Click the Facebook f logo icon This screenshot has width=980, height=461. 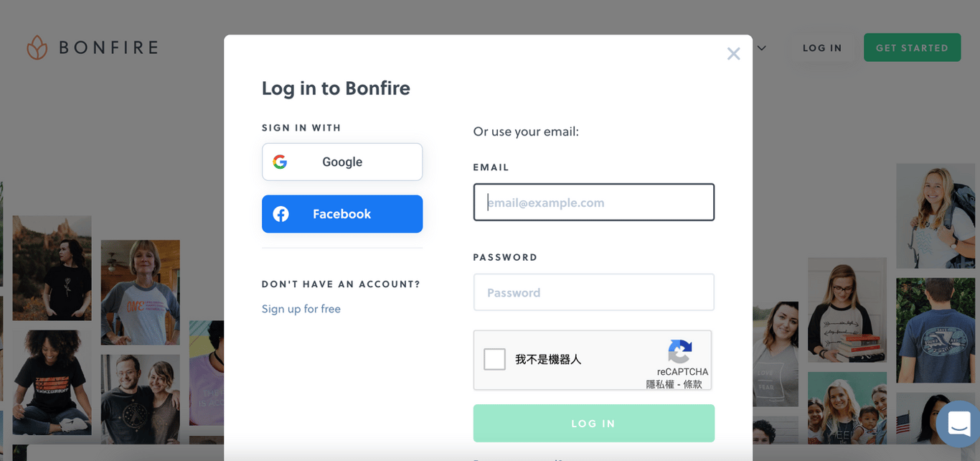pyautogui.click(x=281, y=214)
